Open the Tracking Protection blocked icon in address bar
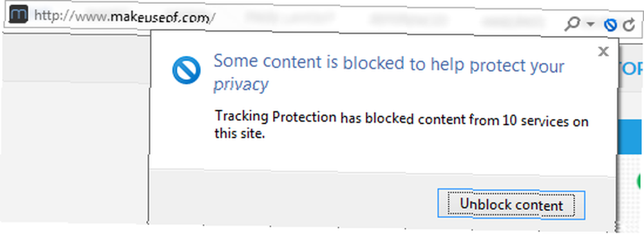The height and width of the screenshot is (234, 644). 611,26
